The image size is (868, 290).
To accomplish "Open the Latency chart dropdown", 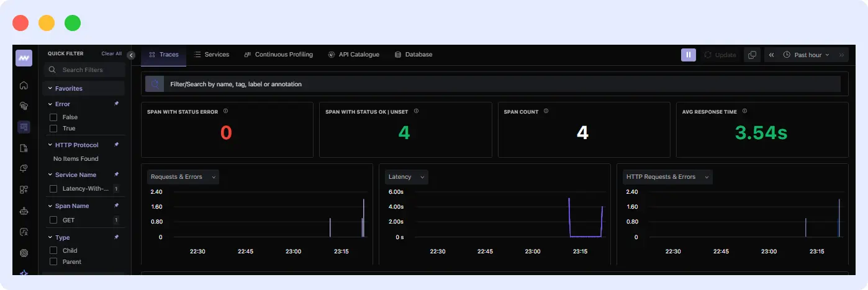I will [406, 177].
